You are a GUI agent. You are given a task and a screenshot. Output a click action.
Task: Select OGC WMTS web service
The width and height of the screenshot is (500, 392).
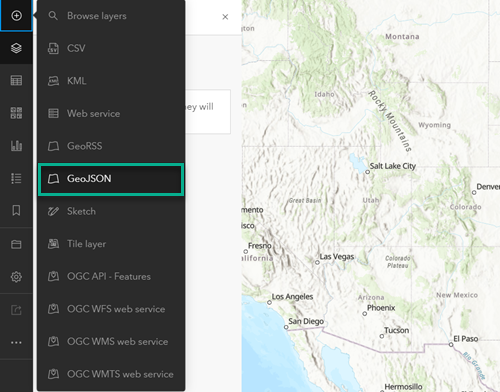pyautogui.click(x=111, y=374)
